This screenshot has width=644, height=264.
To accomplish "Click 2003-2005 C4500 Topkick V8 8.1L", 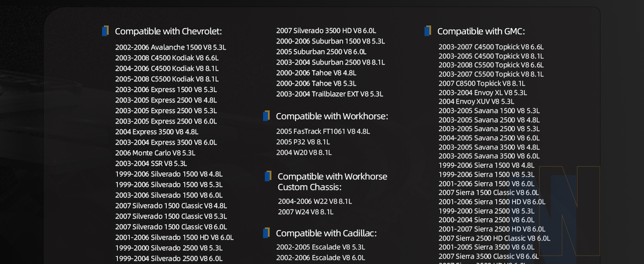I will 491,56.
